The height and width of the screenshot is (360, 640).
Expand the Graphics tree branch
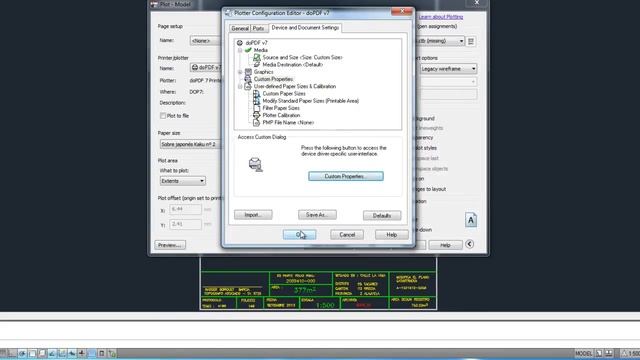(240, 72)
